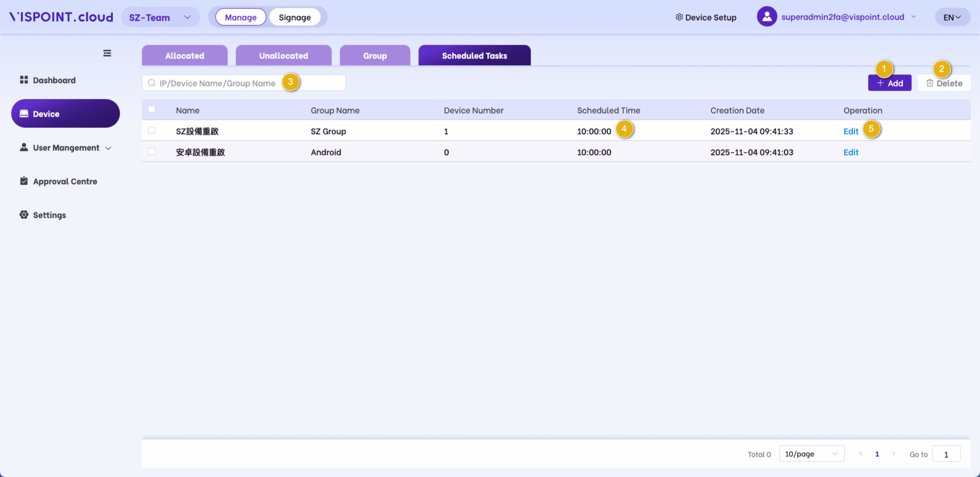Click the user avatar icon

(767, 17)
